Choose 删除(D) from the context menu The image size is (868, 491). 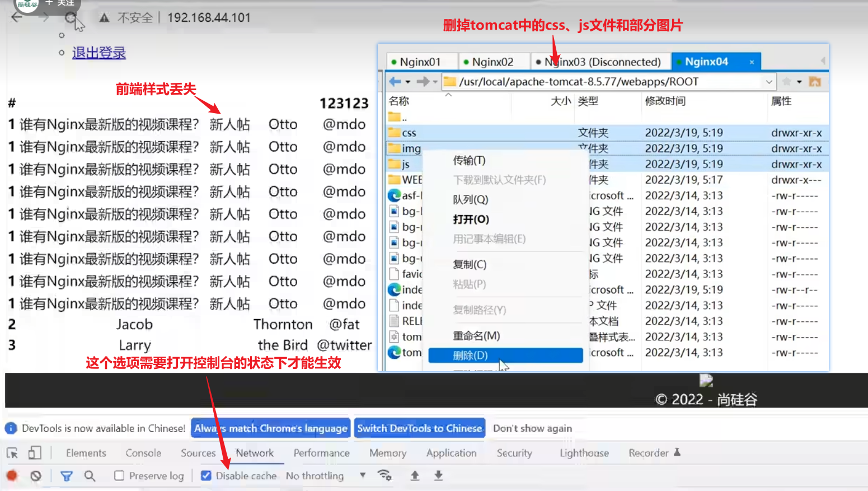470,356
